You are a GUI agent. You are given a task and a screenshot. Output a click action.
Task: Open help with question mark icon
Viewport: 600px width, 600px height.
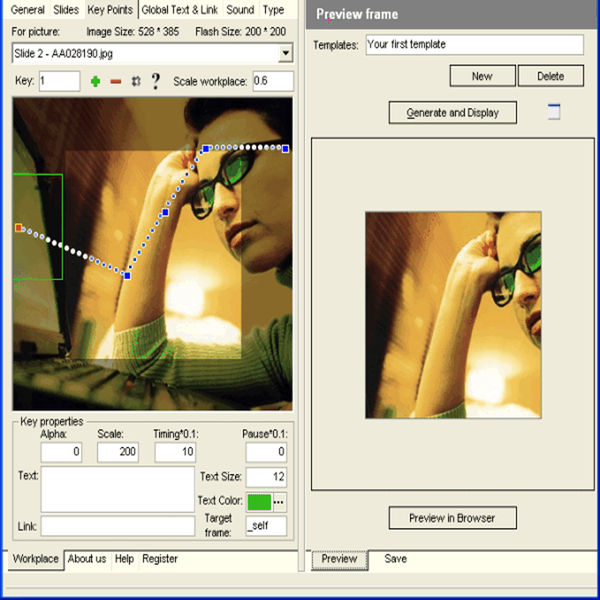(x=155, y=81)
